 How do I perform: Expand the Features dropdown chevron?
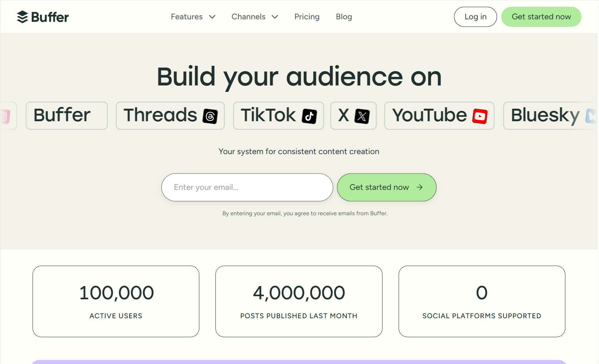point(212,17)
